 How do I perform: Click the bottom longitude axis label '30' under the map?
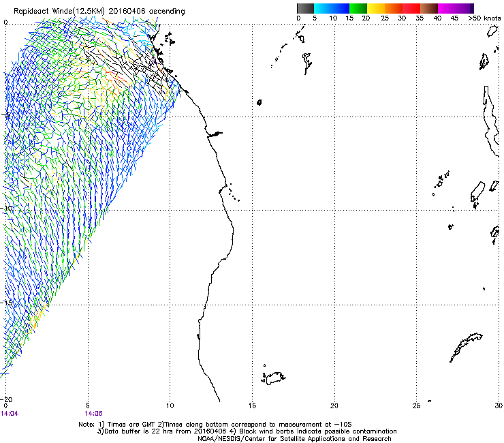pos(499,406)
